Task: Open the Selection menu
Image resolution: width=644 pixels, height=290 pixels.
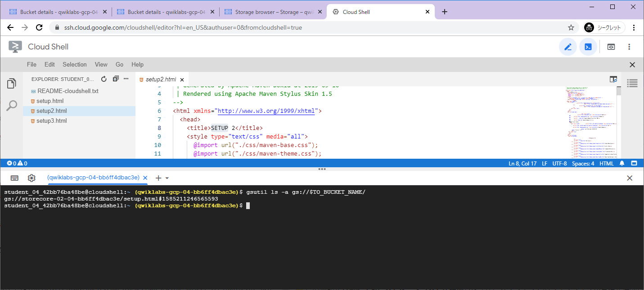Action: [75, 65]
